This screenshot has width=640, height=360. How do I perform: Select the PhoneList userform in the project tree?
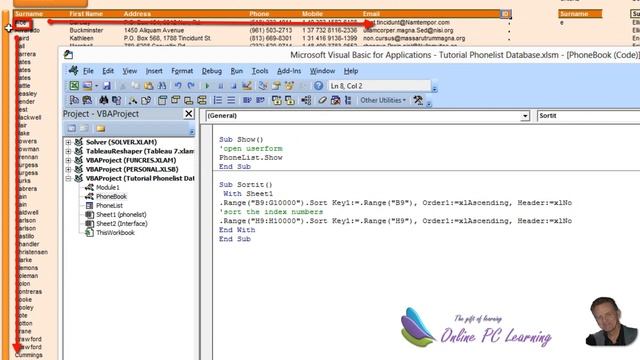pos(109,205)
